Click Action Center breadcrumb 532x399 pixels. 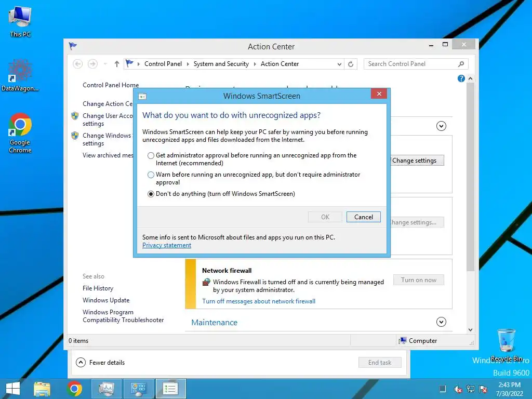(280, 64)
